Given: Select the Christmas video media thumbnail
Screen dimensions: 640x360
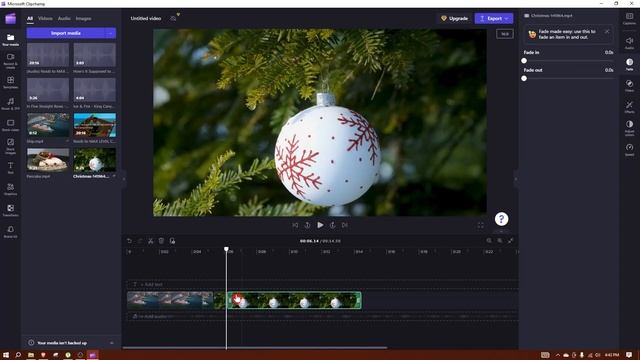Looking at the screenshot, I should tap(95, 160).
